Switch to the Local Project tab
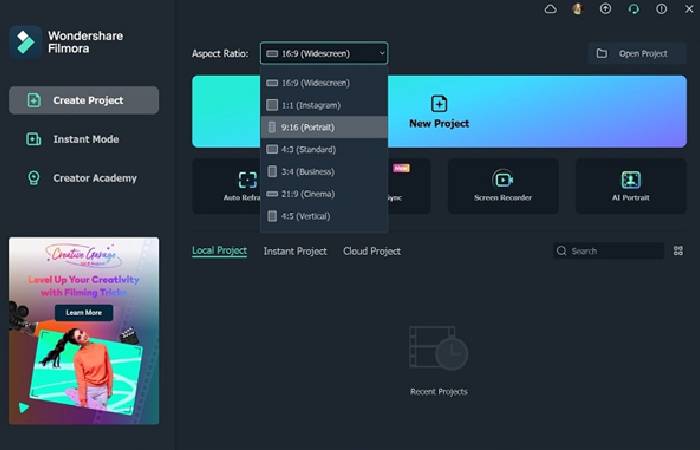700x450 pixels. [x=219, y=251]
